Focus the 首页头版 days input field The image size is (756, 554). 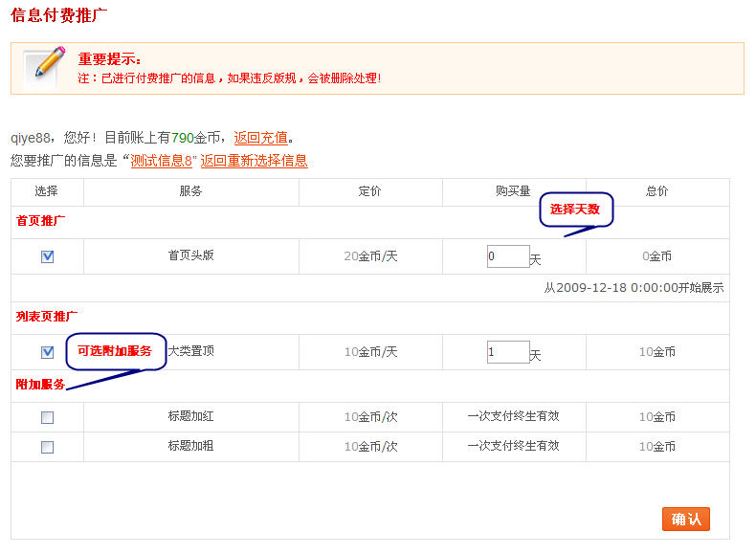coord(507,256)
